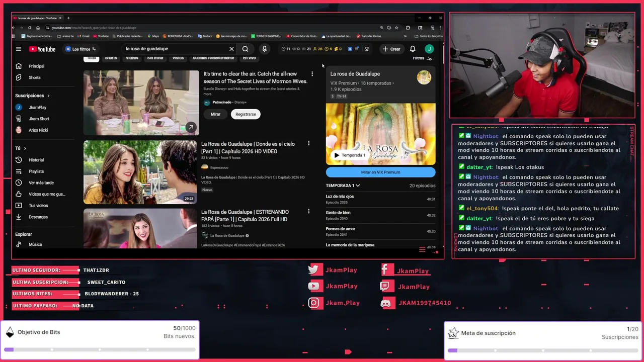Open options for ESTRENANDO PAPÁ video
Screen dimensions: 644x362
(x=308, y=211)
